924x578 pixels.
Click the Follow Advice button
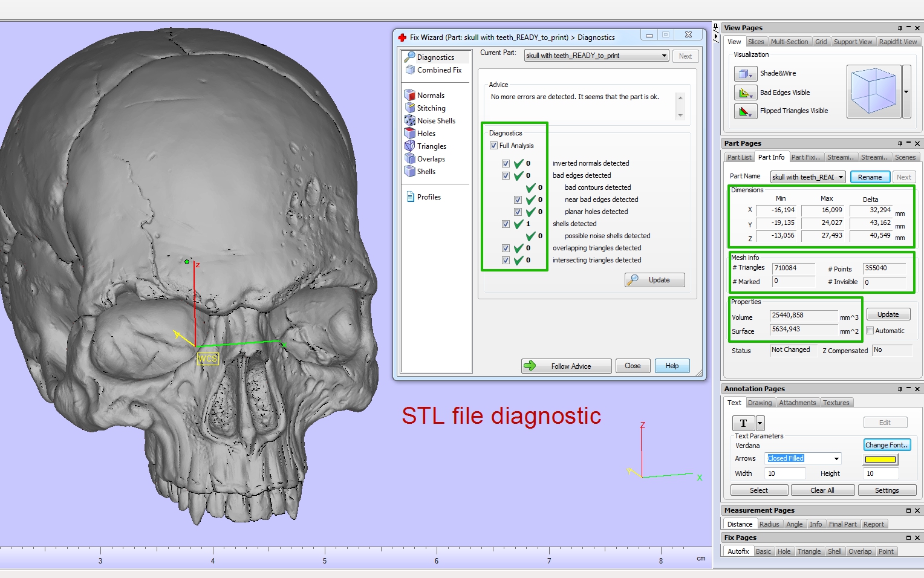[x=566, y=366]
